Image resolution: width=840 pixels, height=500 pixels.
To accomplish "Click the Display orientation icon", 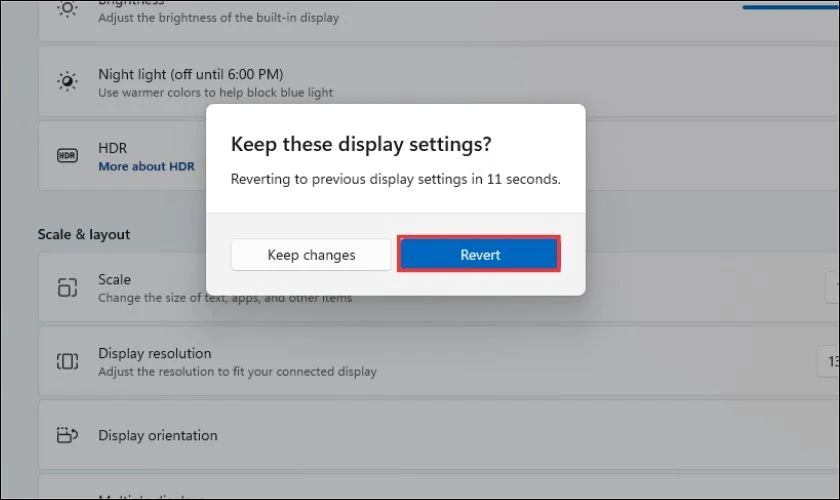I will pos(67,435).
